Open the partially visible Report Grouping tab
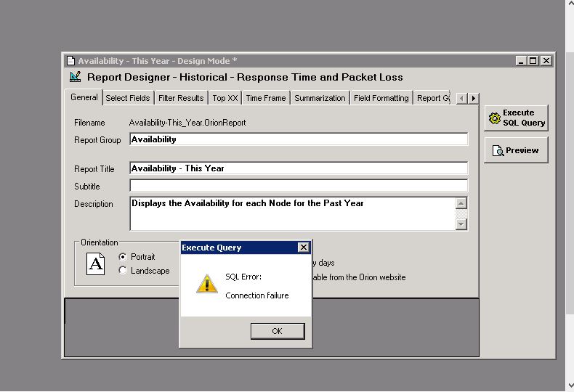574x392 pixels. coord(433,98)
